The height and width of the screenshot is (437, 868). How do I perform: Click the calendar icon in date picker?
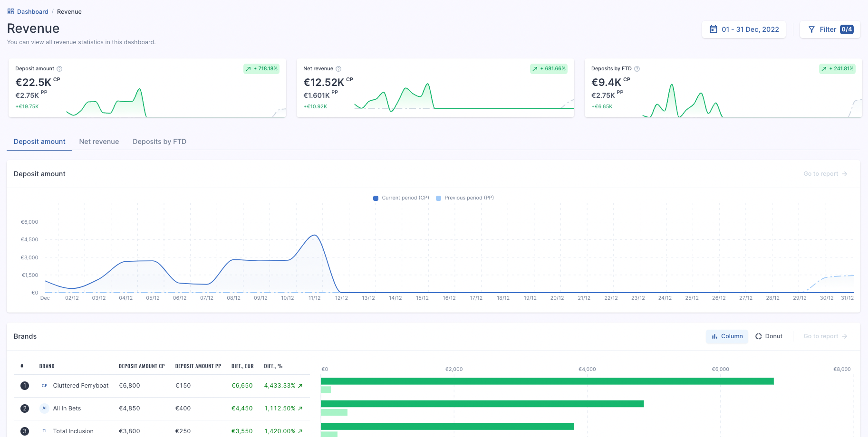(713, 29)
